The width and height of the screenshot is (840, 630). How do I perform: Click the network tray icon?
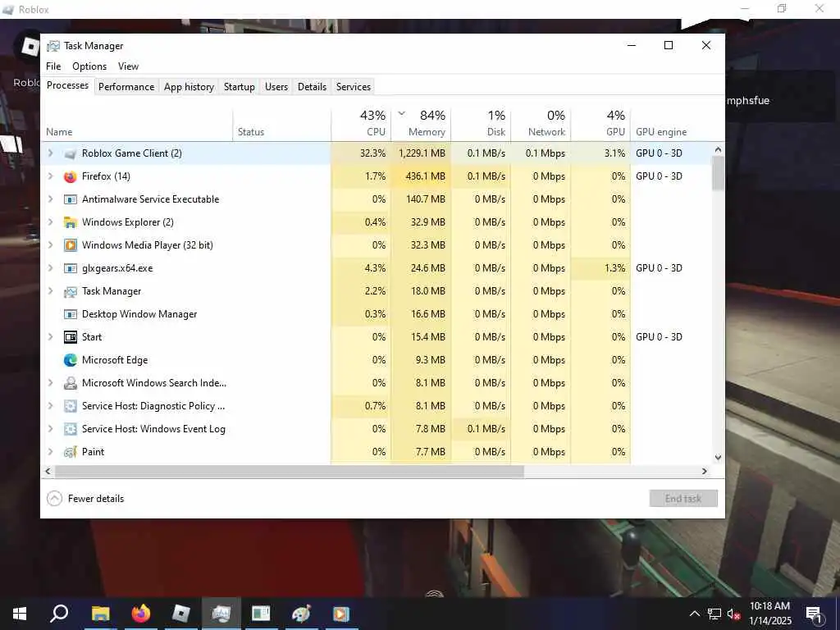click(714, 614)
